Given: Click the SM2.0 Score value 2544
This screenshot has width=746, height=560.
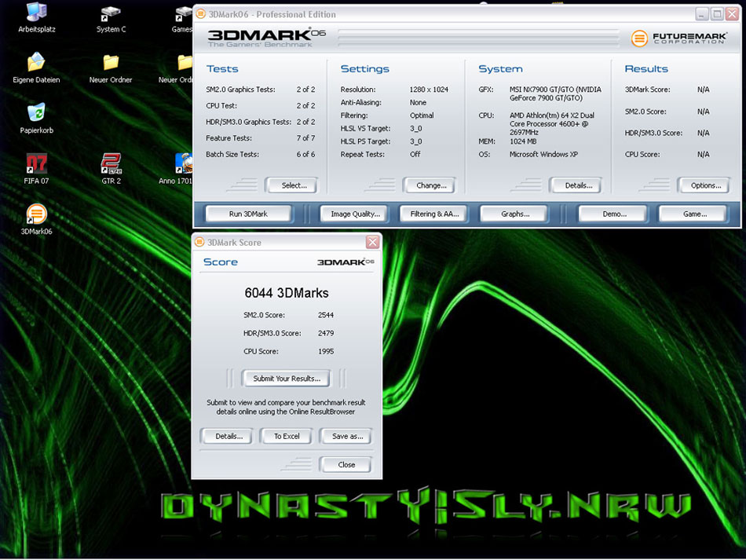Looking at the screenshot, I should 326,315.
